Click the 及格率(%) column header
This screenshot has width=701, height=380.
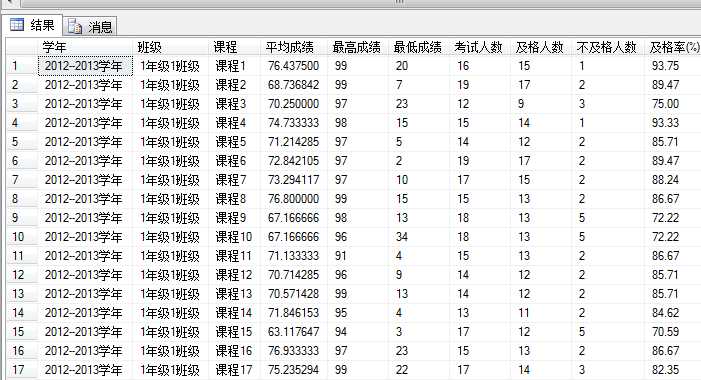coord(673,47)
